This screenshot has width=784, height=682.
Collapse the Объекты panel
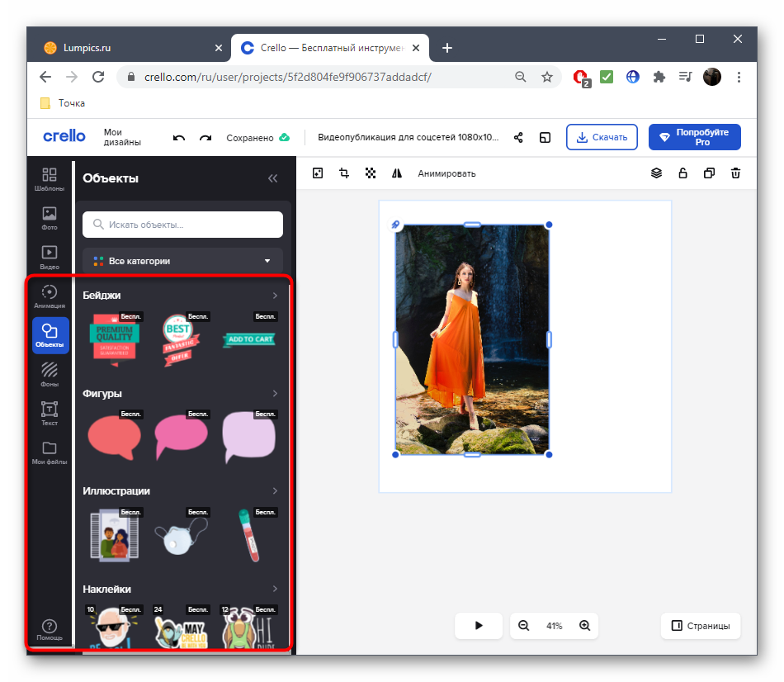(272, 178)
